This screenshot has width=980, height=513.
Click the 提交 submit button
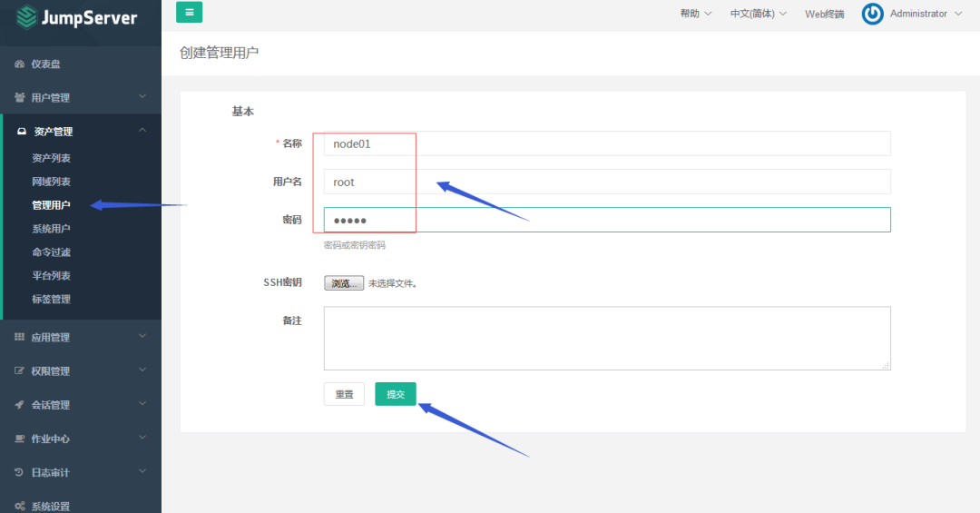[x=396, y=394]
